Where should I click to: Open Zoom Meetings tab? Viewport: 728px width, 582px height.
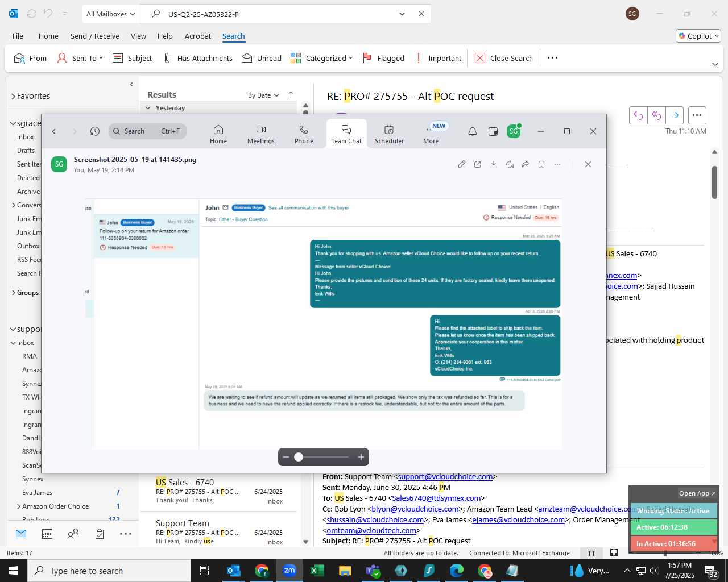click(261, 135)
